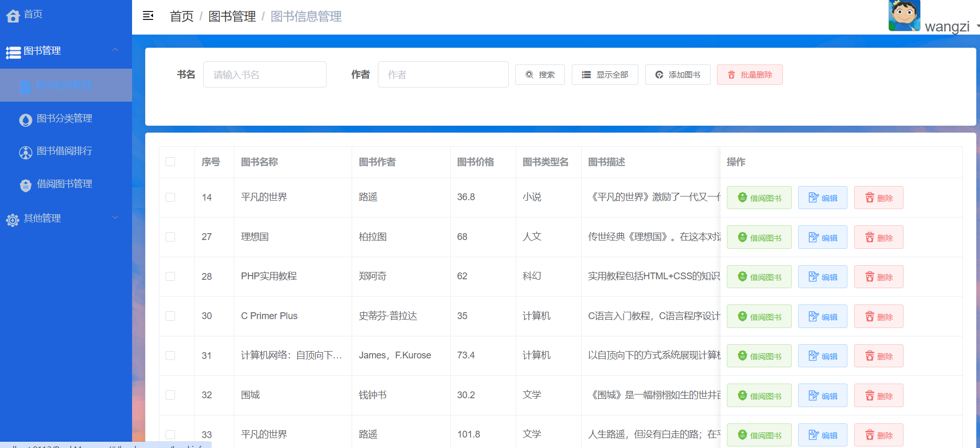Viewport: 980px width, 448px height.
Task: Click 删除 for 围城
Action: (x=879, y=396)
